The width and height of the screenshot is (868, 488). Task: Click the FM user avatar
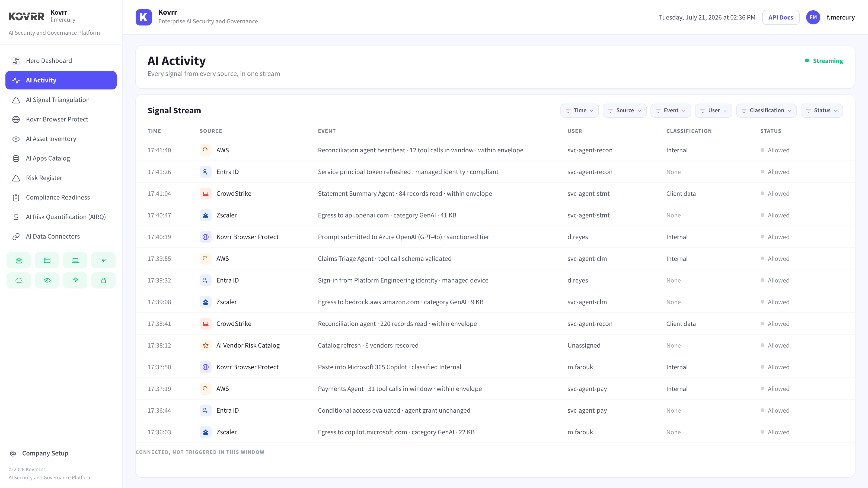click(x=813, y=17)
